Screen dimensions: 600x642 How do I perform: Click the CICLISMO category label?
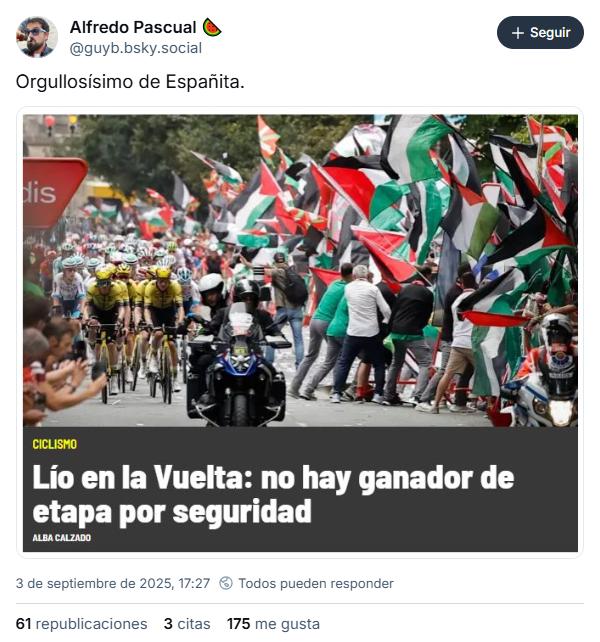click(x=54, y=444)
